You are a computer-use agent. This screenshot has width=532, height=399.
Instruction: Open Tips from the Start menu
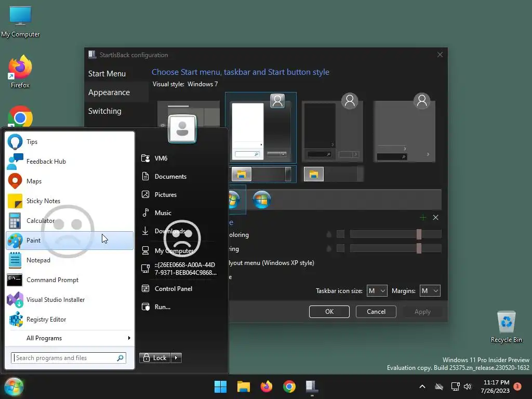(70, 142)
